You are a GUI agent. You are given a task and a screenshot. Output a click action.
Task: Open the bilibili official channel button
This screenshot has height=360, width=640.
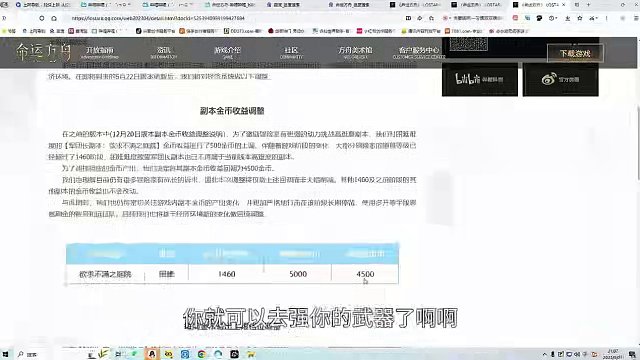[x=480, y=79]
